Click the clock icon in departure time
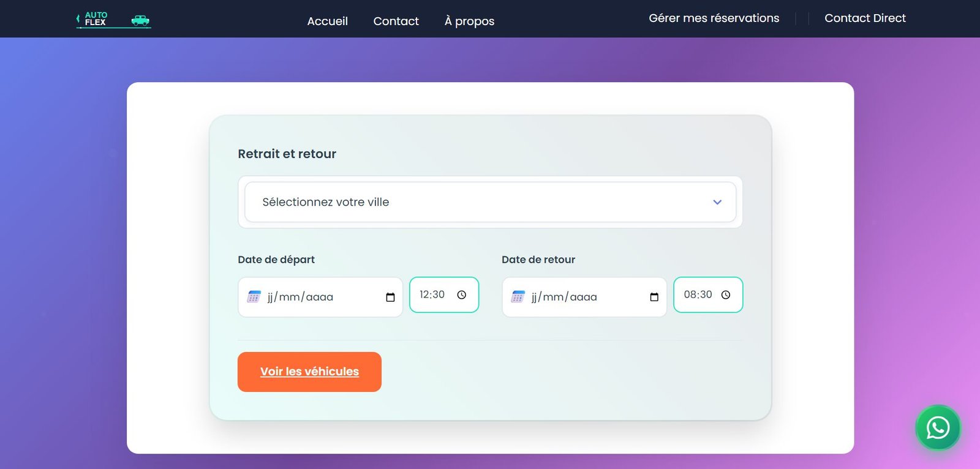This screenshot has width=980, height=469. 462,295
